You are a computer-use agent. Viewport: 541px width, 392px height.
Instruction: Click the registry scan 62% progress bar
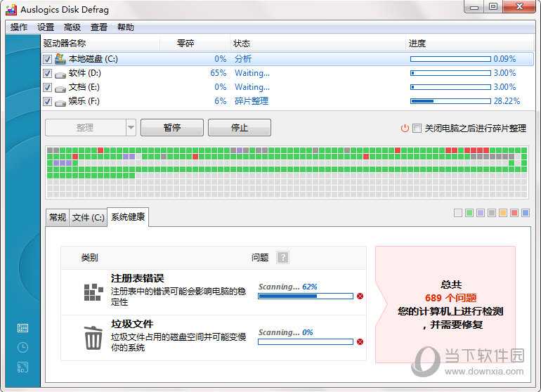click(x=306, y=296)
